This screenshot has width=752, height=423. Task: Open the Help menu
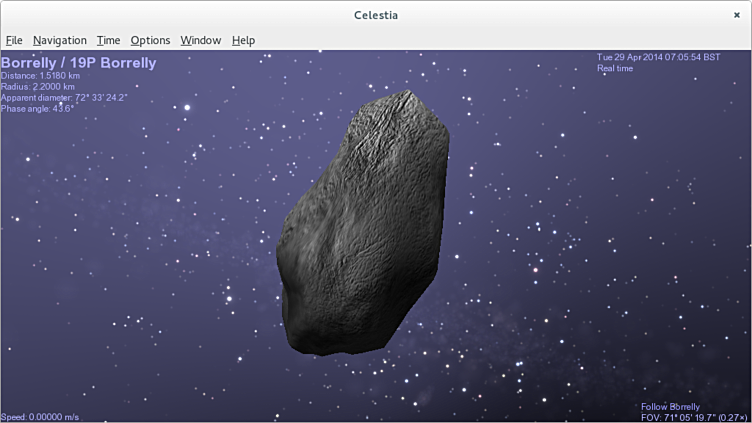tap(243, 40)
